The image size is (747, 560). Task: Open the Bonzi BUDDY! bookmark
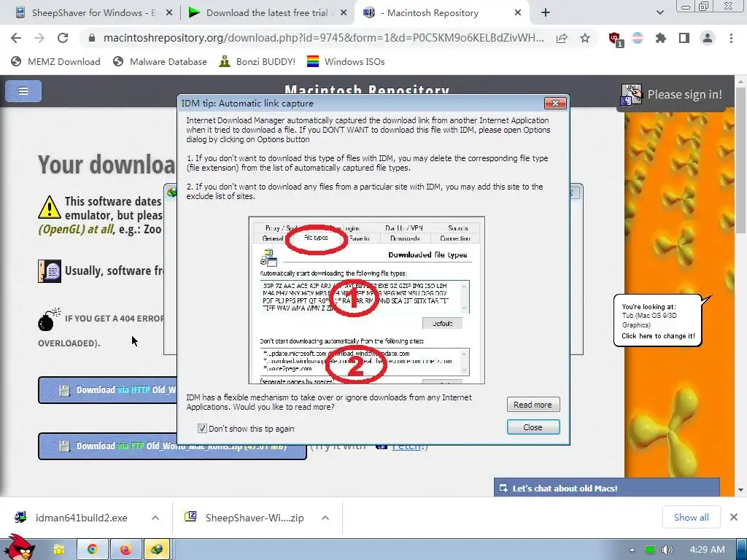(x=258, y=61)
